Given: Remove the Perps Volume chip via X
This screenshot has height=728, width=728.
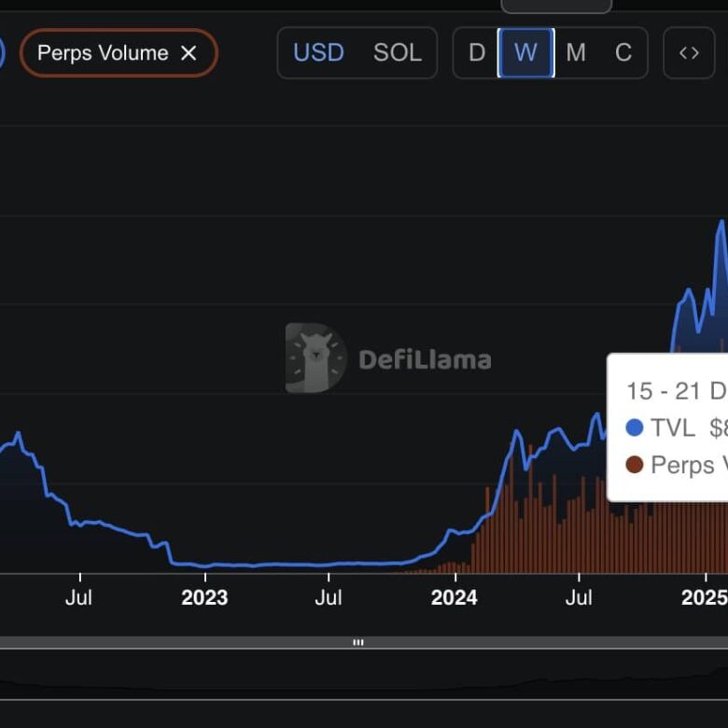Looking at the screenshot, I should point(189,53).
